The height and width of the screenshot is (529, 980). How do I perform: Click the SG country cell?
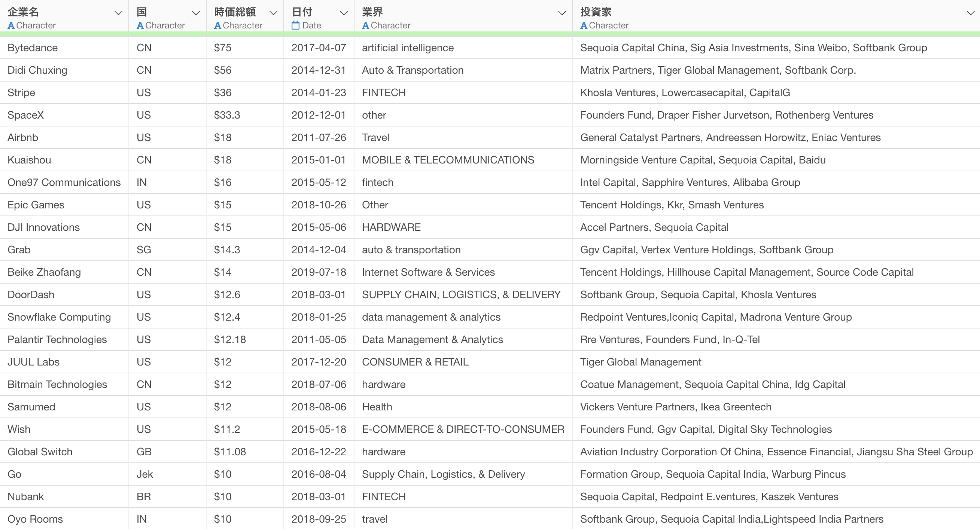tap(168, 250)
